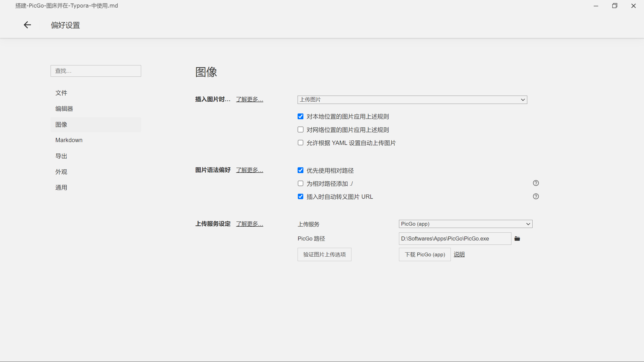Uncheck apply rules to local images
The width and height of the screenshot is (644, 362).
coord(300,116)
